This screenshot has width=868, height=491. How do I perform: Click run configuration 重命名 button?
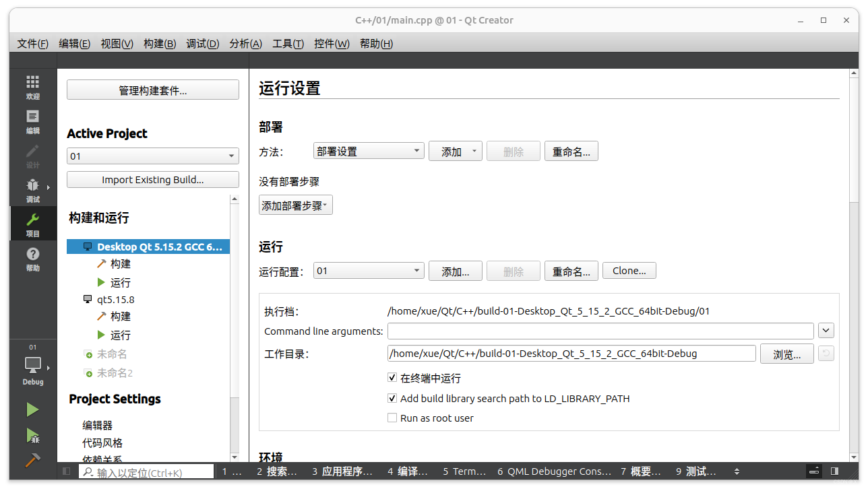tap(571, 271)
